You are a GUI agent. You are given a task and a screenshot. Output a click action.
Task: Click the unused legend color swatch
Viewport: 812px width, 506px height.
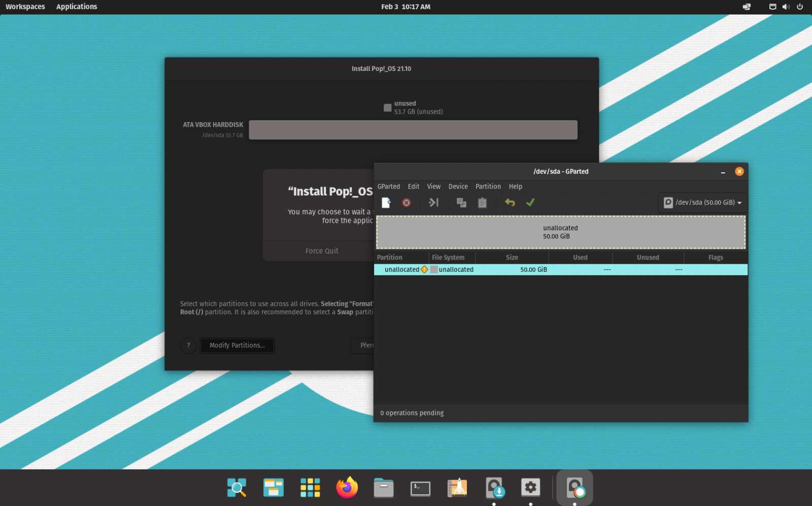tap(387, 107)
